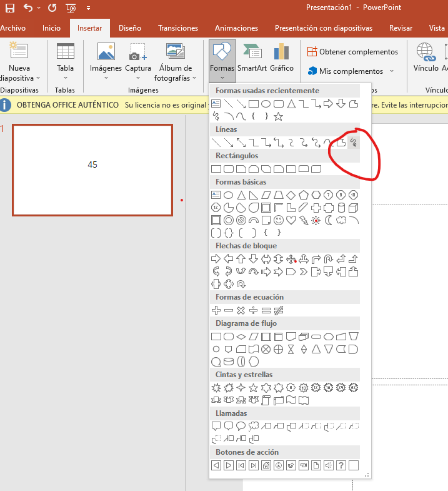Select the 5-point star in Cintas y estrellas

point(254,388)
